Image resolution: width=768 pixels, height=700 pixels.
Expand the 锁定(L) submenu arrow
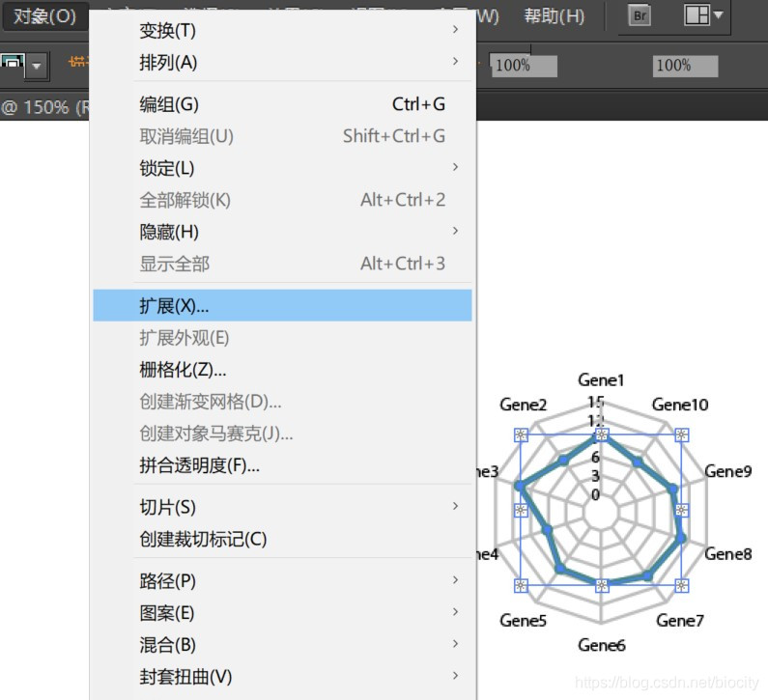456,167
